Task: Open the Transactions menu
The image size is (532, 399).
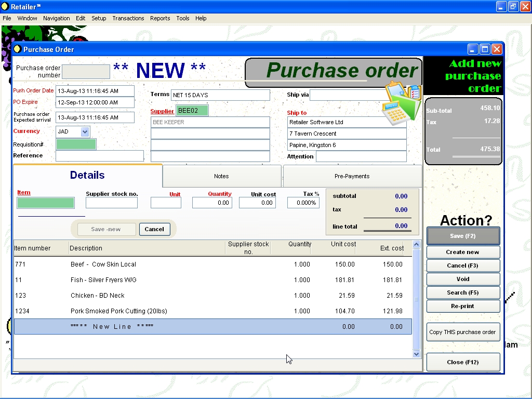Action: point(128,18)
